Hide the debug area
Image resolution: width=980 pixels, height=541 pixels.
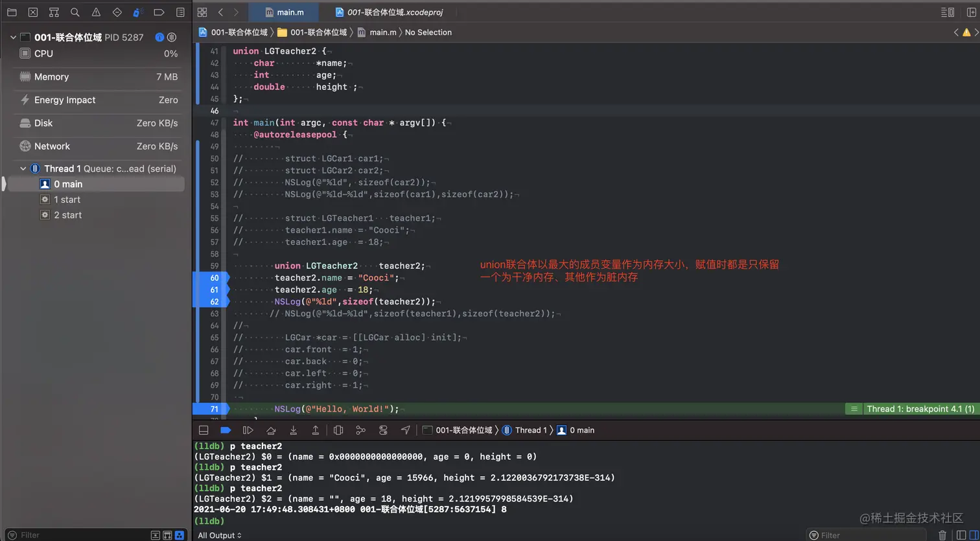pos(204,430)
